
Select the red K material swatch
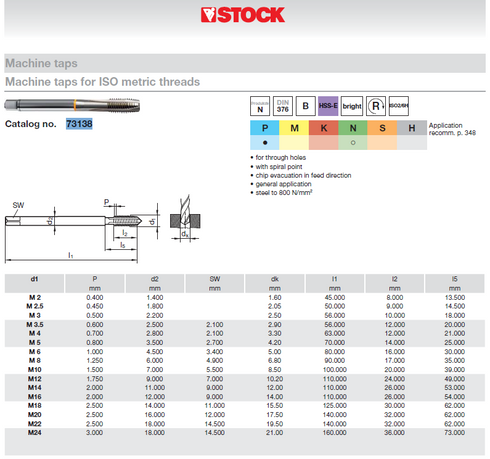pyautogui.click(x=323, y=128)
